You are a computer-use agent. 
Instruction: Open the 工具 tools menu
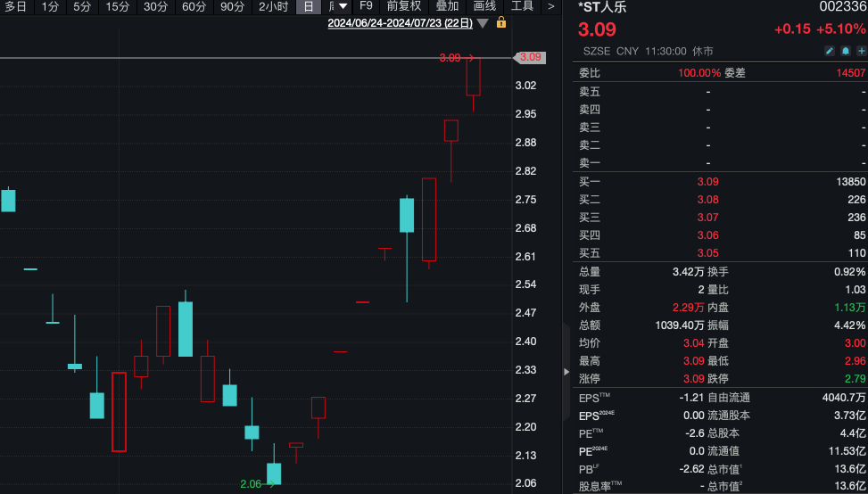tap(522, 6)
